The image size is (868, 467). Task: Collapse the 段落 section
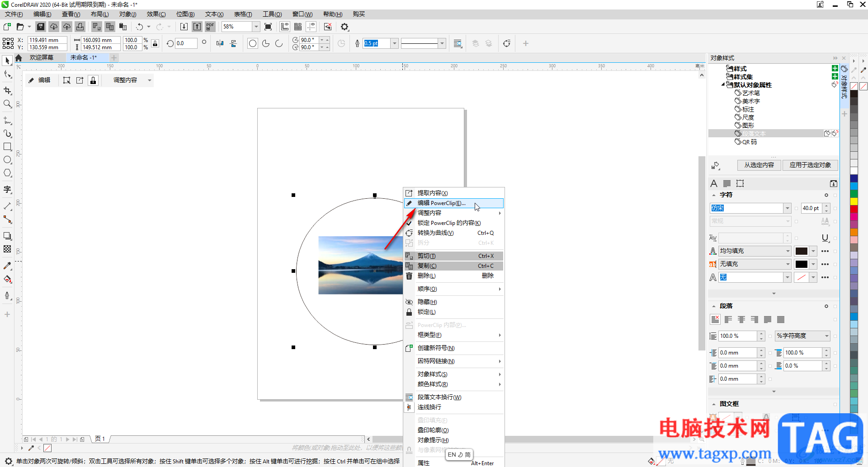point(714,306)
